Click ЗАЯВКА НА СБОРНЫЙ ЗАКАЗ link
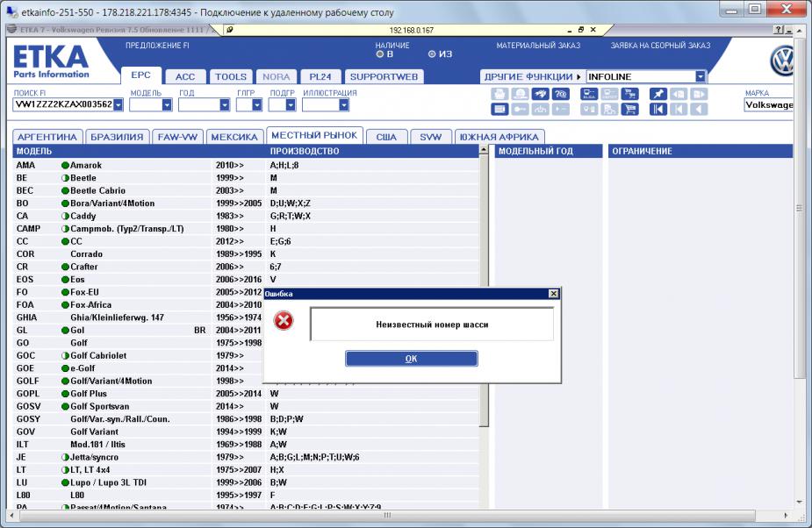The height and width of the screenshot is (528, 812). click(660, 46)
